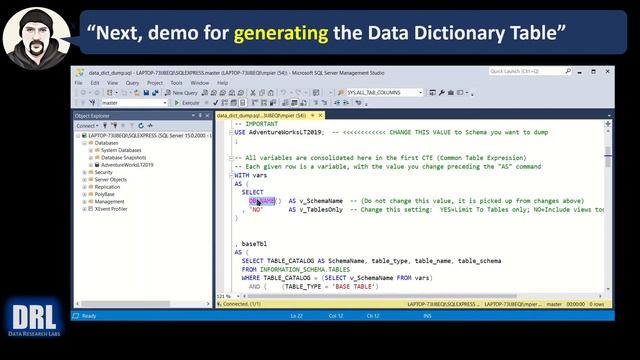Pin the data_dict_dump.sql tab
The height and width of the screenshot is (360, 640).
[x=313, y=116]
